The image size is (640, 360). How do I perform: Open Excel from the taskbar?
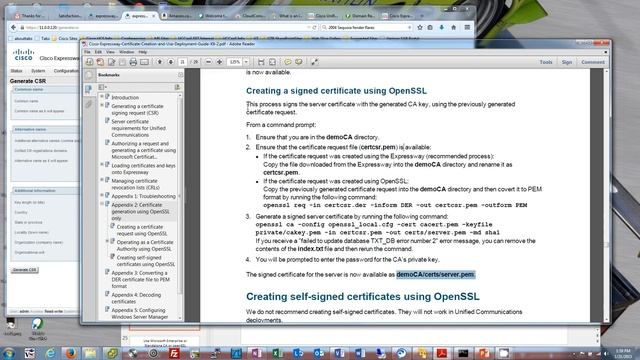[x=277, y=353]
